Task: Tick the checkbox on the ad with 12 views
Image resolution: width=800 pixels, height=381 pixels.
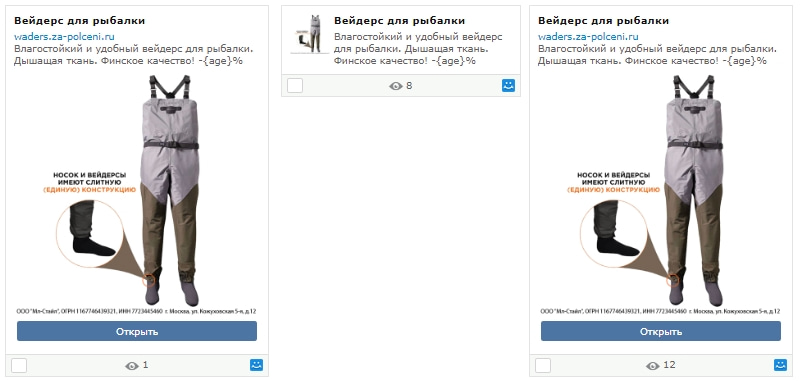Action: [543, 366]
